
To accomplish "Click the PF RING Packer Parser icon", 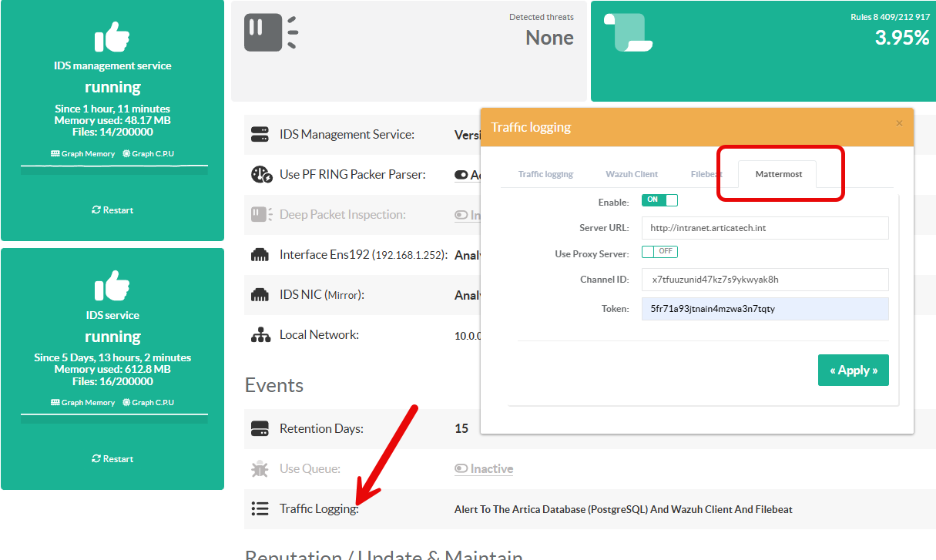I will coord(261,175).
